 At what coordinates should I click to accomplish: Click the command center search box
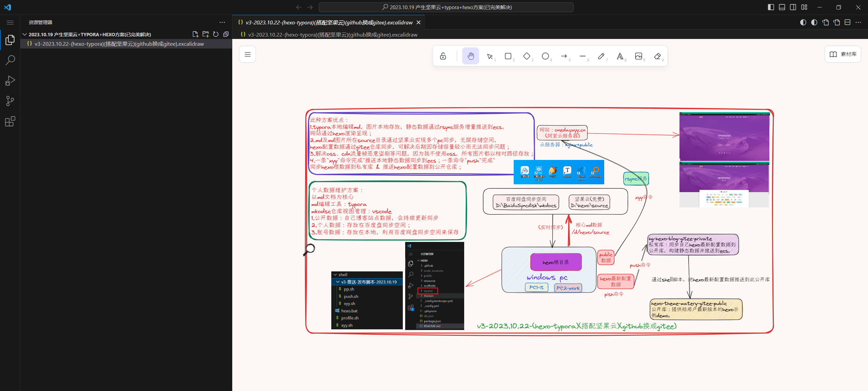(446, 7)
